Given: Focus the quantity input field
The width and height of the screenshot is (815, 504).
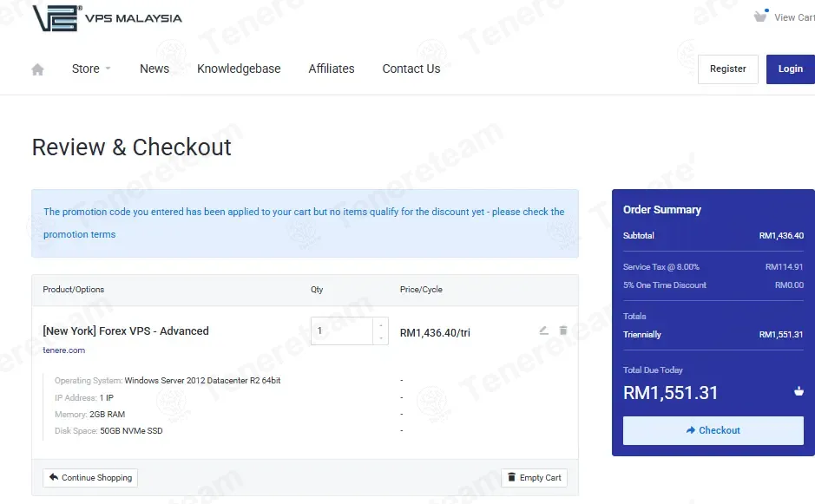Looking at the screenshot, I should pos(342,331).
